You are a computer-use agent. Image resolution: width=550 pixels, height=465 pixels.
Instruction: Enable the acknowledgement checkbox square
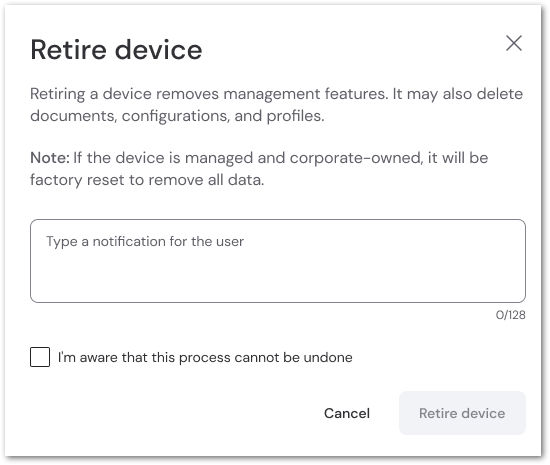[40, 357]
